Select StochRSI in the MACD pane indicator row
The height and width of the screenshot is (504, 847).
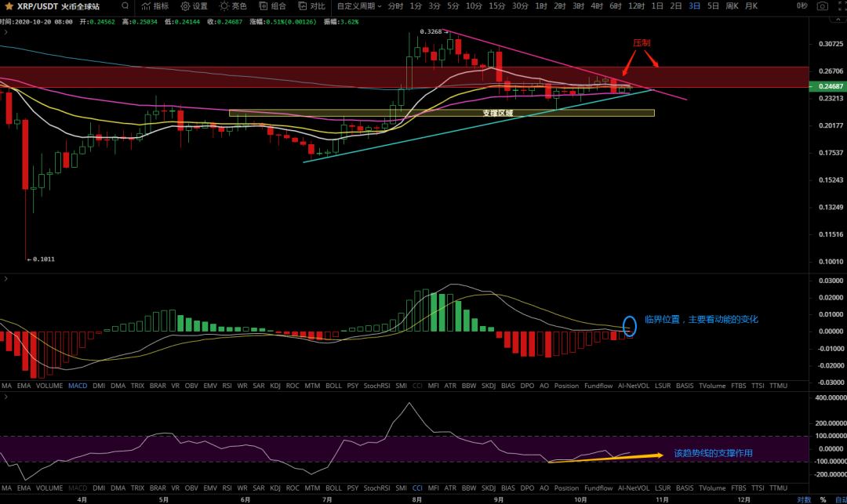tap(376, 386)
